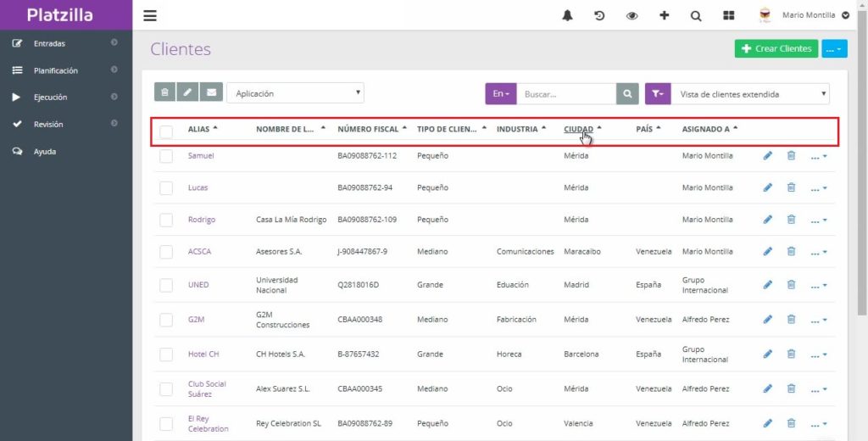
Task: Edit the Club Social Suárez record
Action: [x=768, y=389]
